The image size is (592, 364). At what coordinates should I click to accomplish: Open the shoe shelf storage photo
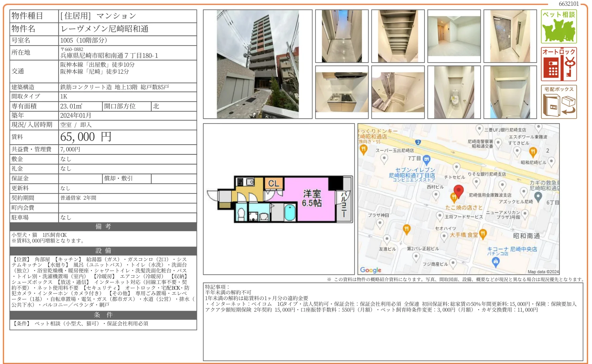pyautogui.click(x=398, y=36)
